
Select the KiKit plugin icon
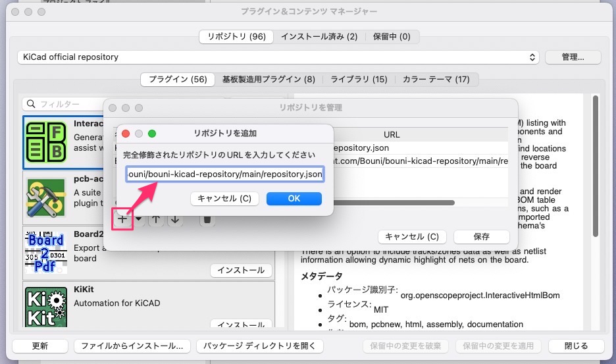(46, 305)
